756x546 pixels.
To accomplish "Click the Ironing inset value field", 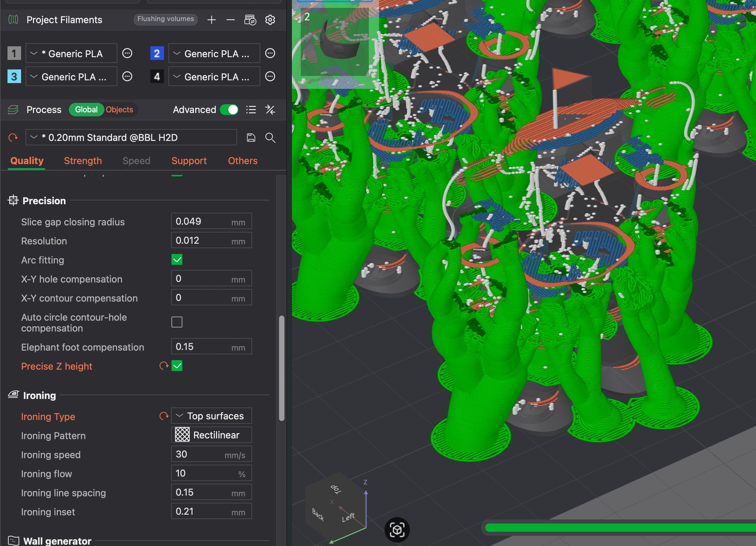I will click(x=211, y=511).
